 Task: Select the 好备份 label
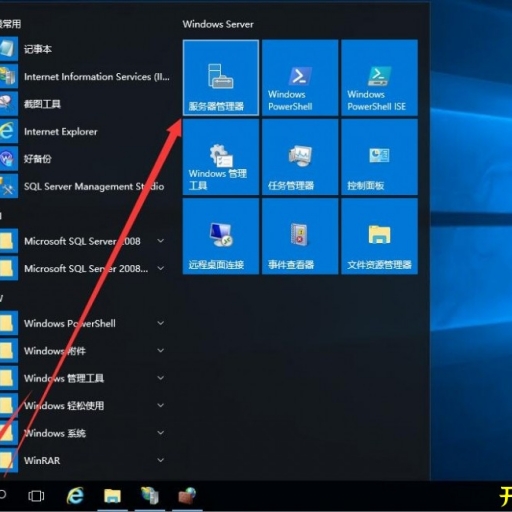tap(38, 159)
